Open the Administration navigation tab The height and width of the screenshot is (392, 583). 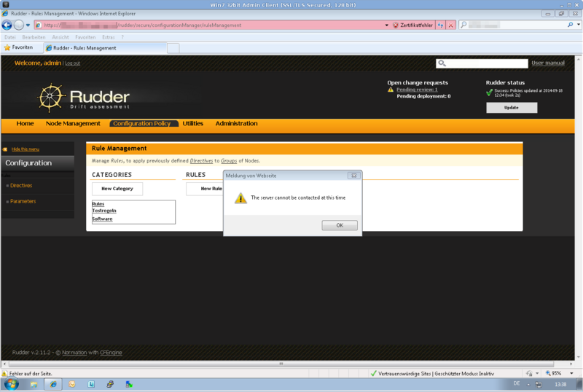coord(236,123)
